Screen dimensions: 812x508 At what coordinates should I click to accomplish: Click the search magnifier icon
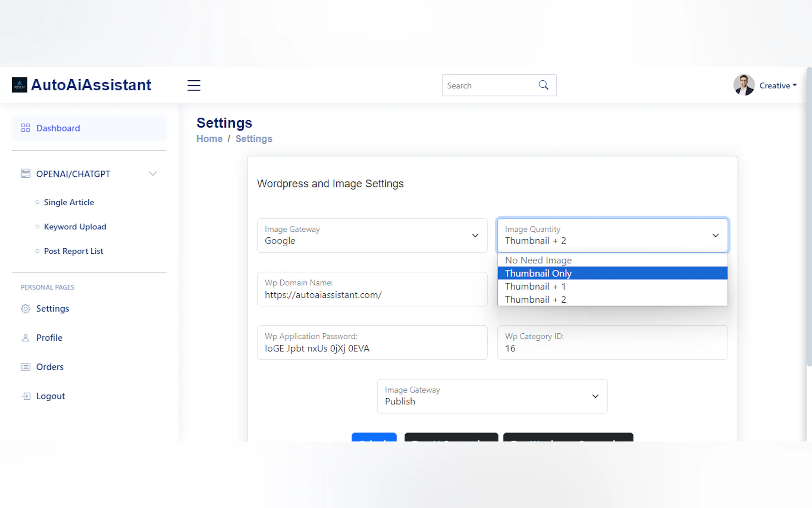(543, 85)
